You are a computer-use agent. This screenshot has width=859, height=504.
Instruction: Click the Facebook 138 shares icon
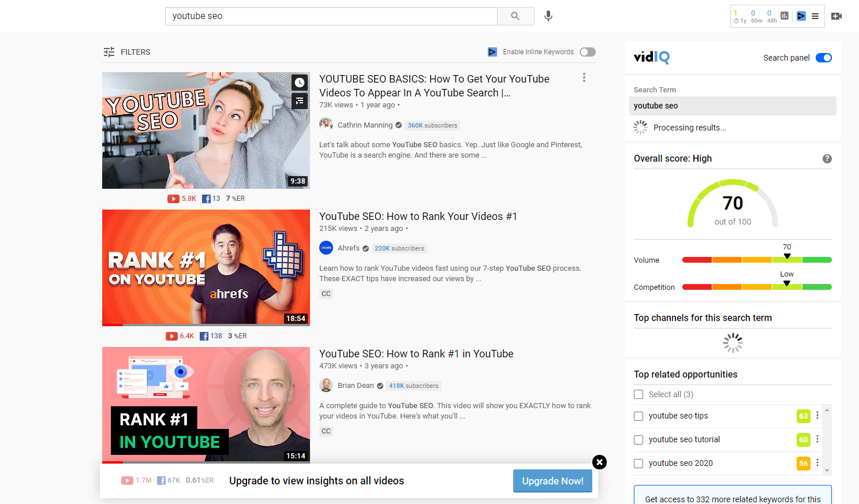(x=204, y=336)
